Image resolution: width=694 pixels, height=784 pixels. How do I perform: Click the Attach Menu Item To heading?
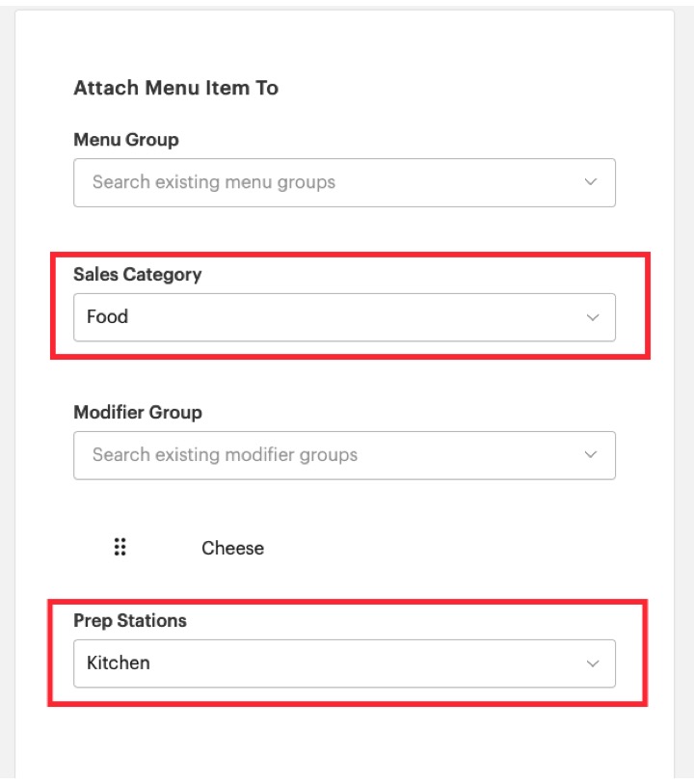tap(176, 88)
